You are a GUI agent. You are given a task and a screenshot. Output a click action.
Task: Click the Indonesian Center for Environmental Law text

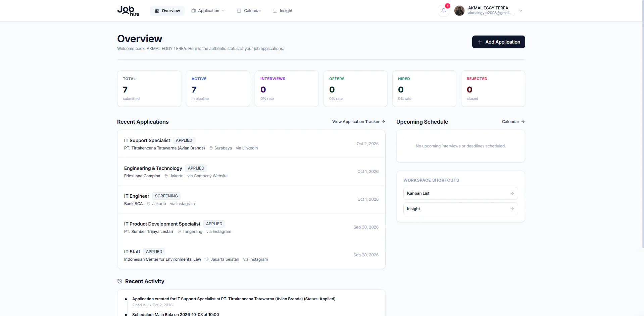[x=163, y=259]
